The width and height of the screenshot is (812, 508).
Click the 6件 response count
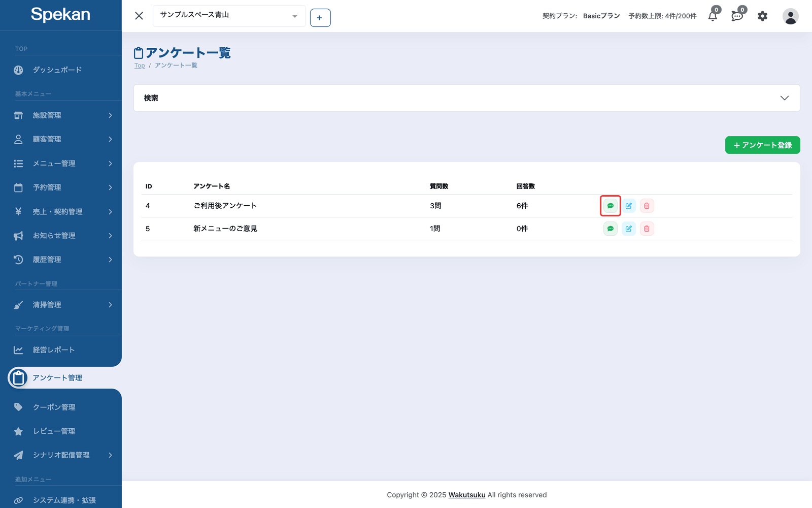pos(522,206)
